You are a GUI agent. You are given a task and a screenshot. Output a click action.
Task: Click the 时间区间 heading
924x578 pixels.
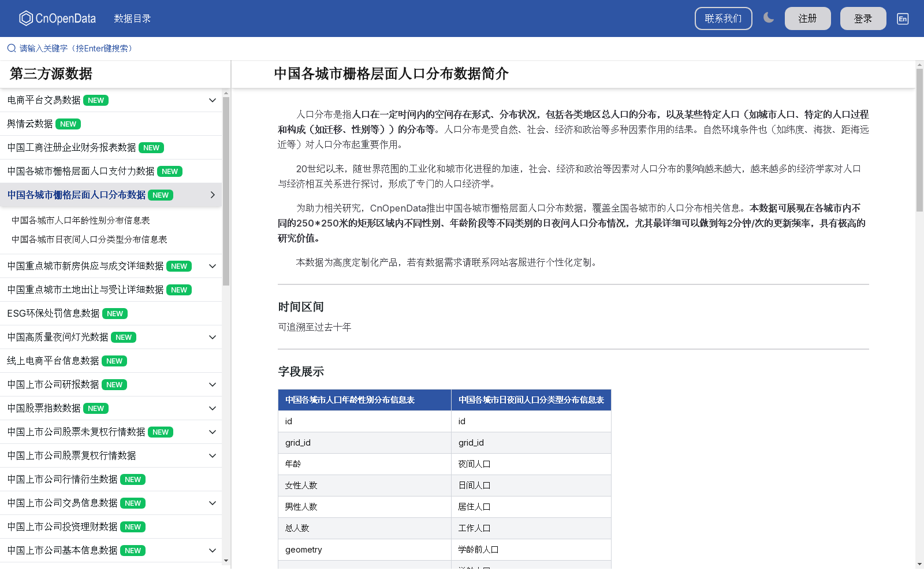click(x=301, y=307)
